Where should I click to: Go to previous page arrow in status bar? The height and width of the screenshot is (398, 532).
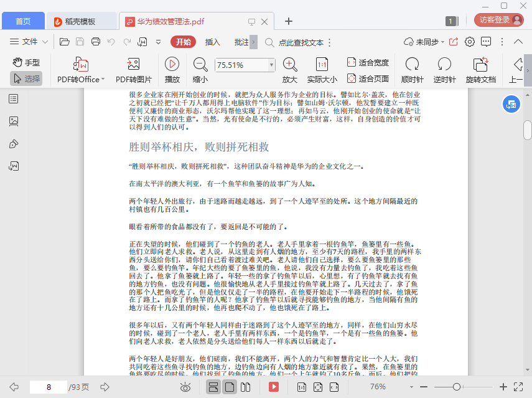(x=14, y=387)
